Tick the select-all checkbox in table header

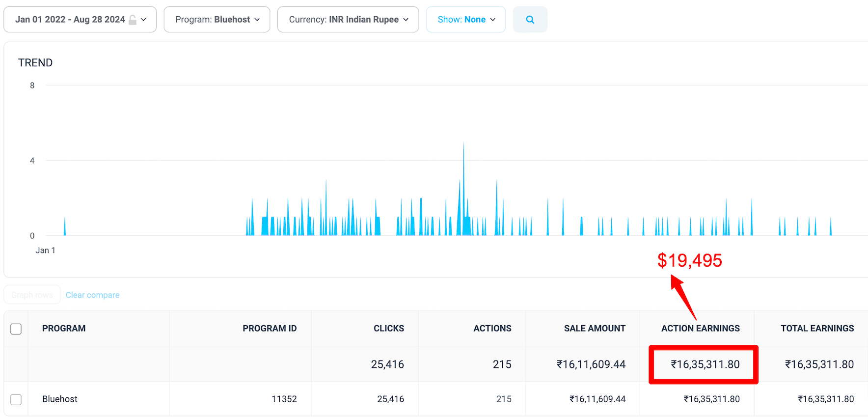[16, 329]
